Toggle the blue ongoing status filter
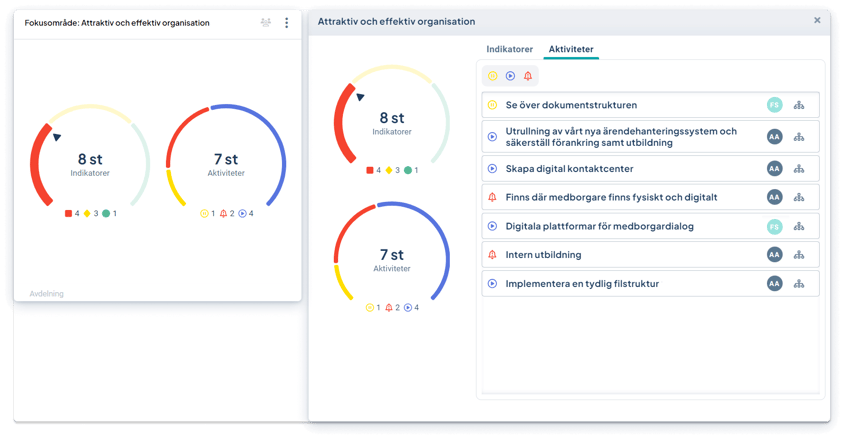This screenshot has width=844, height=439. tap(510, 76)
